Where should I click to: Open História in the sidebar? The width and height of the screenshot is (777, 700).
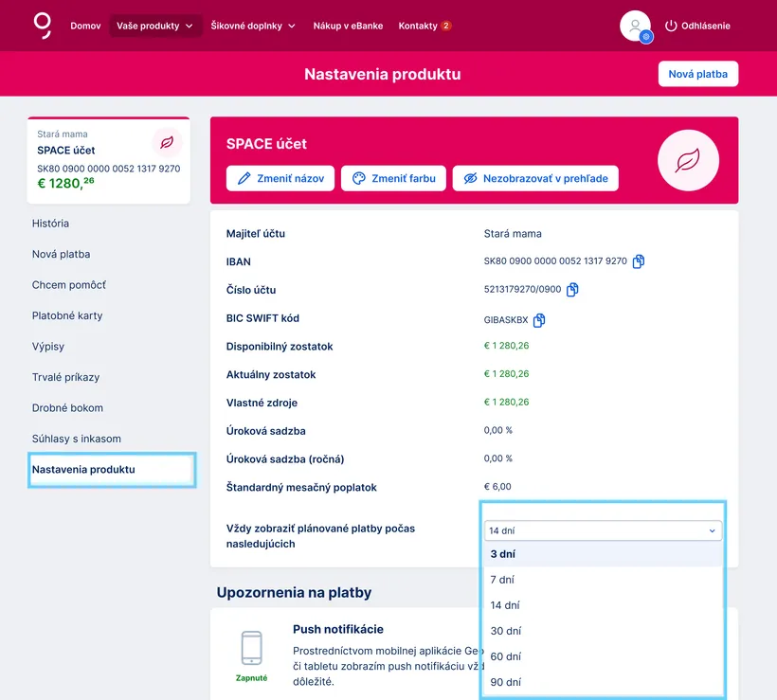[x=50, y=224]
